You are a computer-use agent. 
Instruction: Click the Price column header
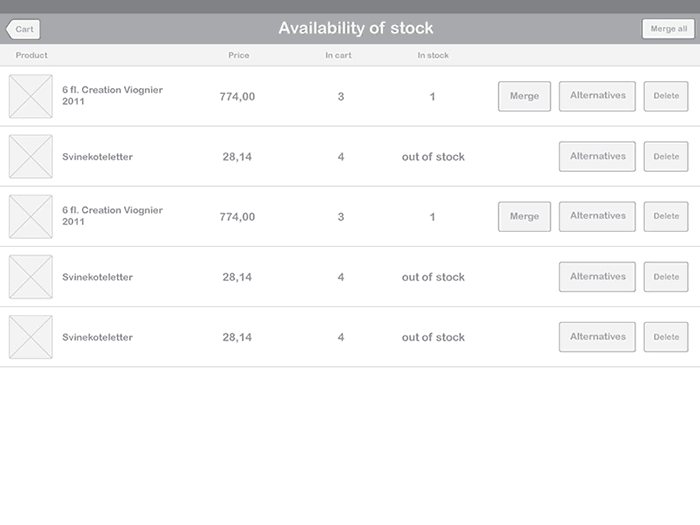tap(238, 55)
